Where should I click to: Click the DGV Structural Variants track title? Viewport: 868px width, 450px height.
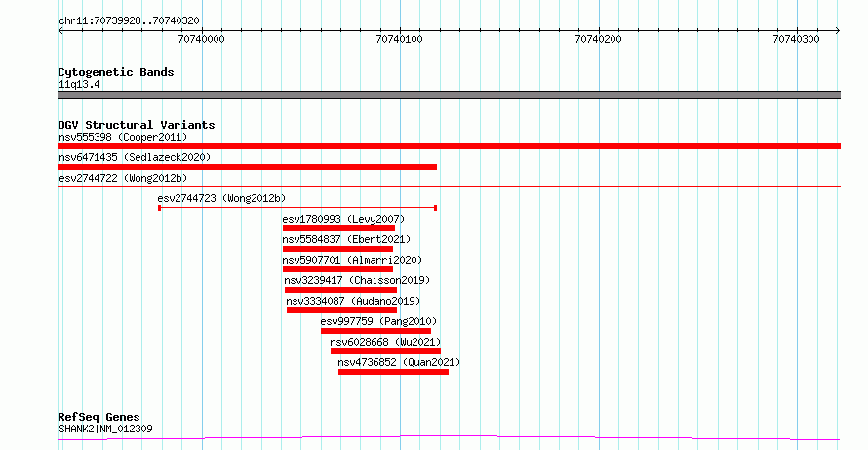point(137,125)
